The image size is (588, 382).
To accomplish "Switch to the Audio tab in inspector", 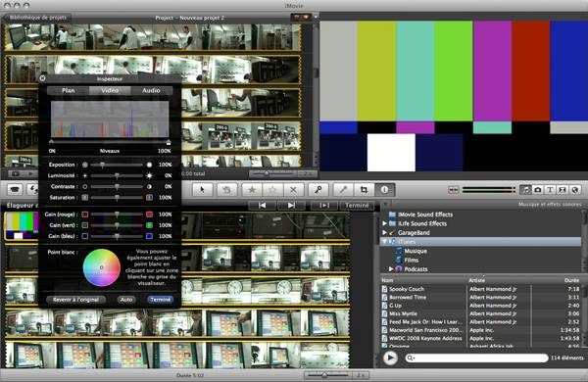I will click(x=151, y=91).
